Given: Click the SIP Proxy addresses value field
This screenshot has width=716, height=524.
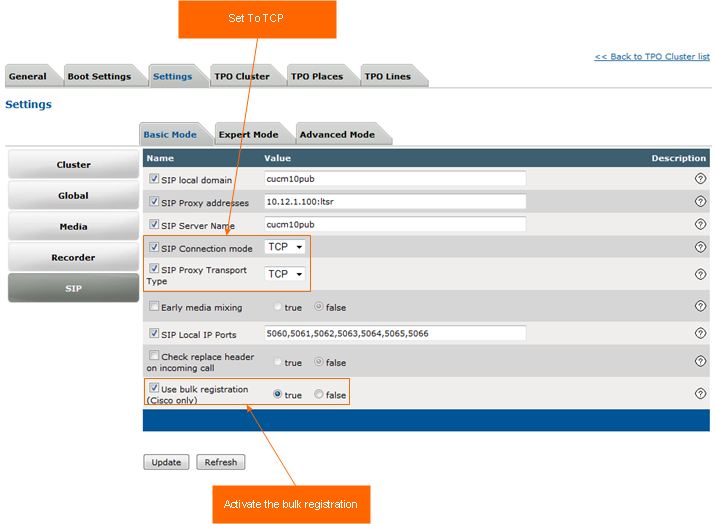Looking at the screenshot, I should coord(395,201).
